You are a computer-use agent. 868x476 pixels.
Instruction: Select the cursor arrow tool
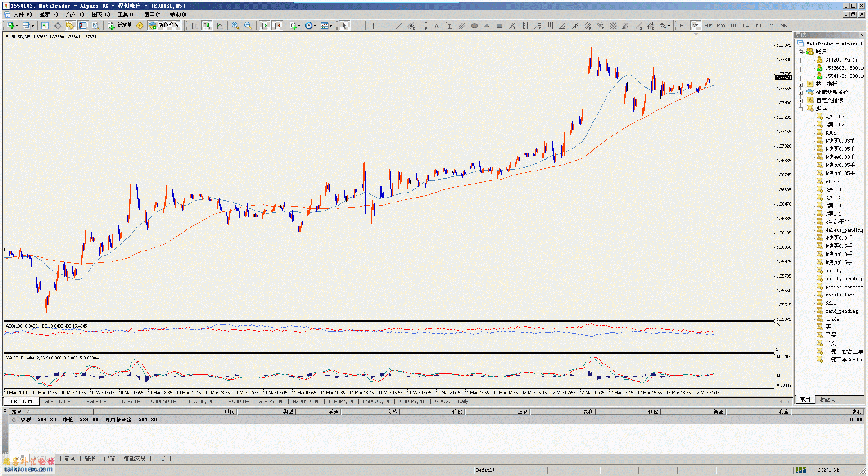click(x=344, y=26)
